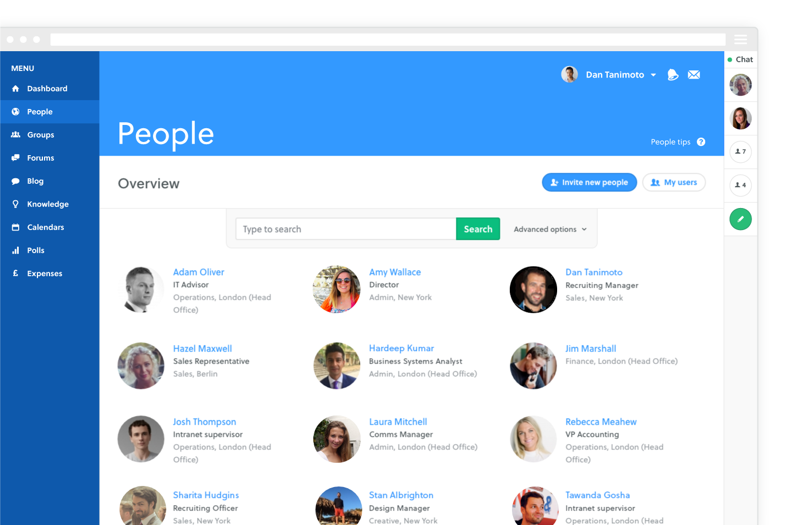The height and width of the screenshot is (525, 812).
Task: Open Hardeep Kumar's profile photo
Action: 337,366
